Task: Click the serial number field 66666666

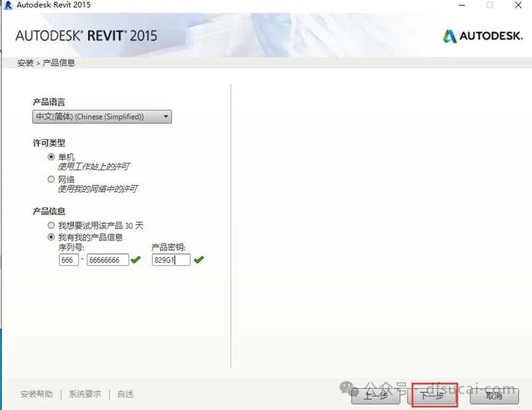Action: pyautogui.click(x=108, y=260)
